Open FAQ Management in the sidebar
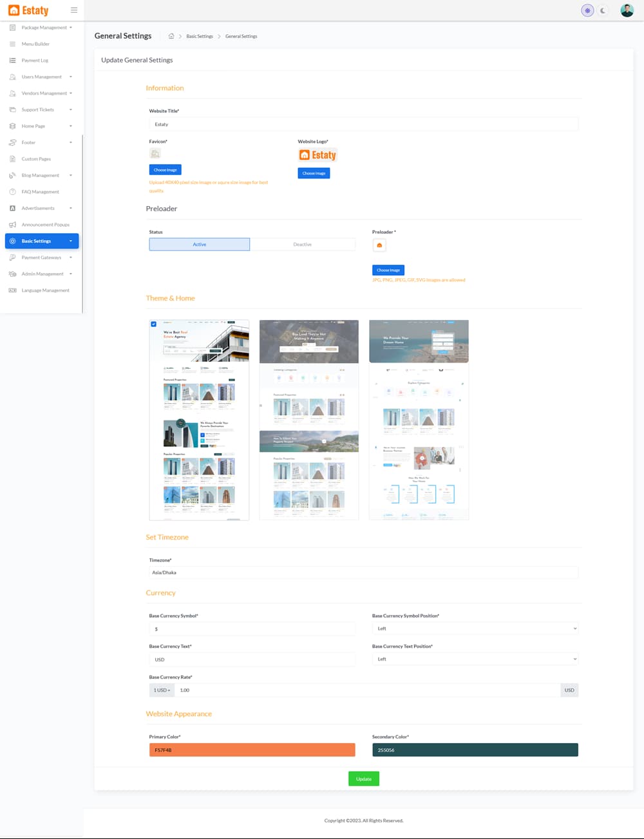Screen dimensions: 644x839 [x=41, y=192]
